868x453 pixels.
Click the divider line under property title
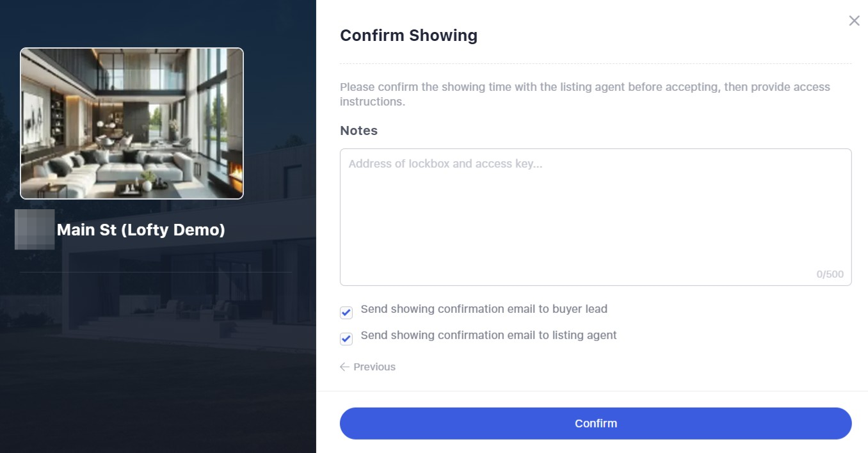pyautogui.click(x=156, y=272)
